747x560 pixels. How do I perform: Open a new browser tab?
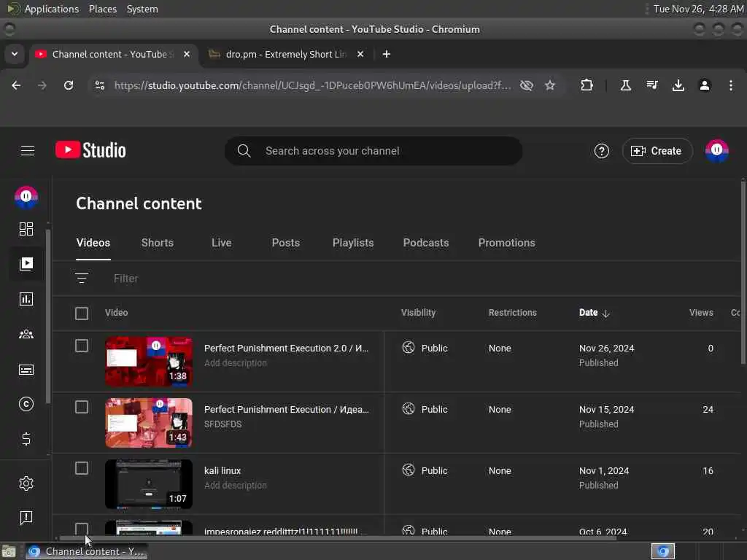point(387,54)
